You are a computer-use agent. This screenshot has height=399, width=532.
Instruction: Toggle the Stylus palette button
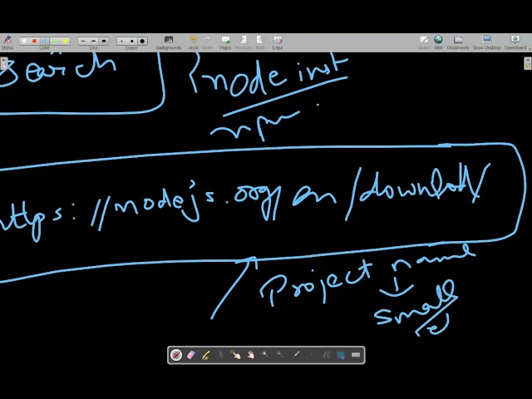click(7, 42)
